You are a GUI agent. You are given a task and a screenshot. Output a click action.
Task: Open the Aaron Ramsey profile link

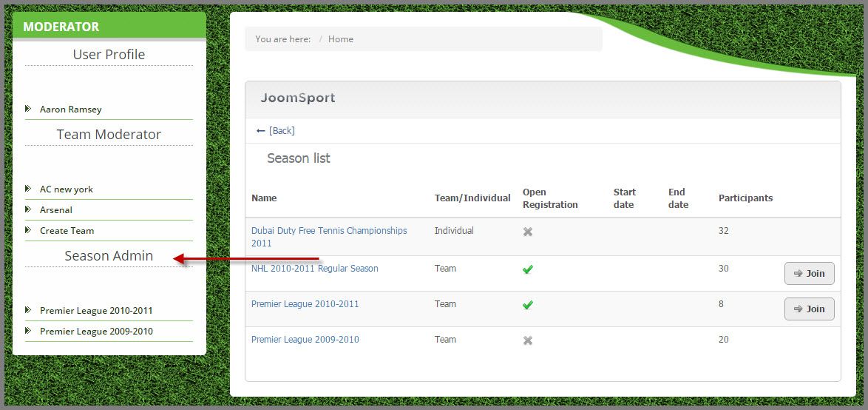click(71, 109)
